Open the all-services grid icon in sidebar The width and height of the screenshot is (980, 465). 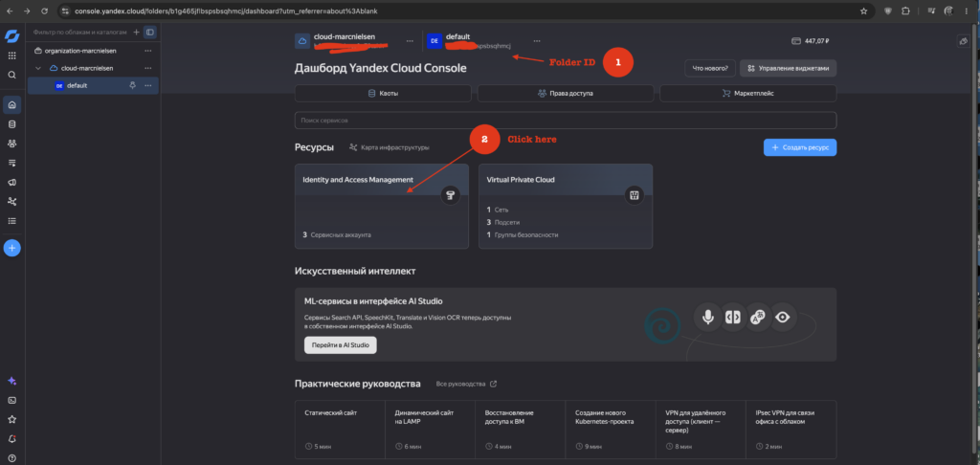click(x=11, y=55)
